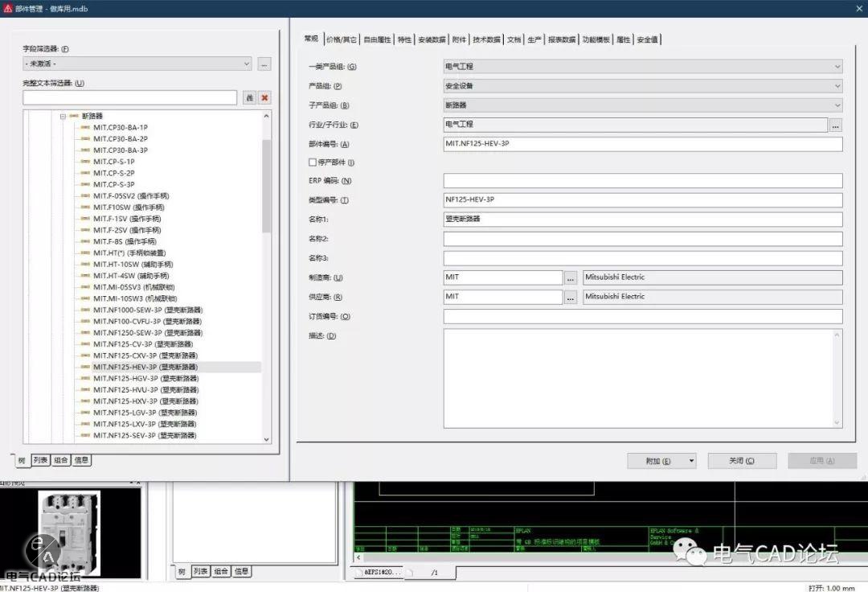The width and height of the screenshot is (868, 592).
Task: Switch to the 自由属性 tab
Action: (377, 39)
